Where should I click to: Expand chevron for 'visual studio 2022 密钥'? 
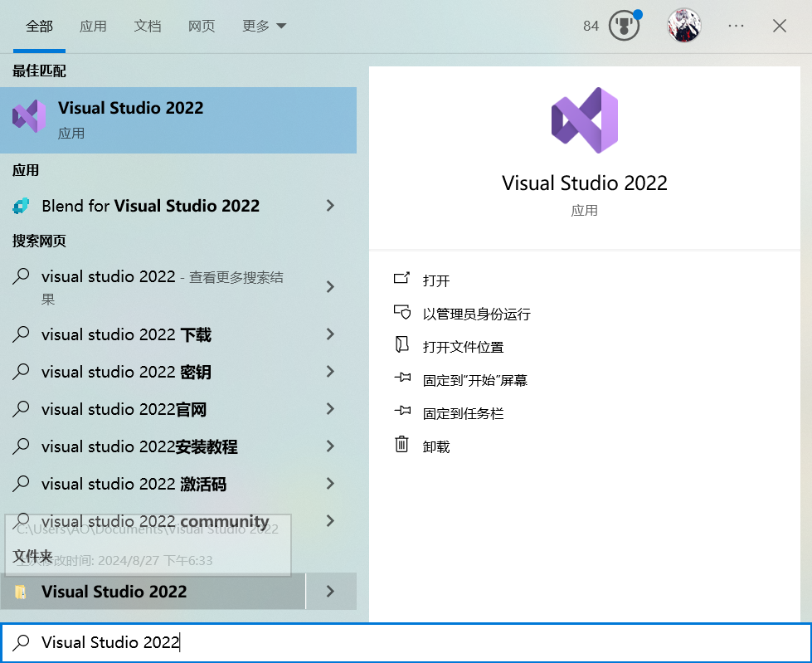click(330, 372)
